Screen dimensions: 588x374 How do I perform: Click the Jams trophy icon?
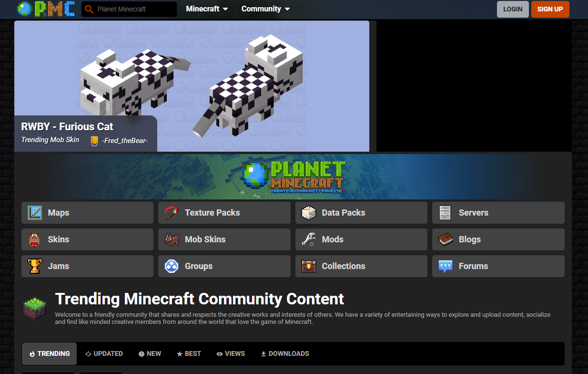[x=35, y=266]
